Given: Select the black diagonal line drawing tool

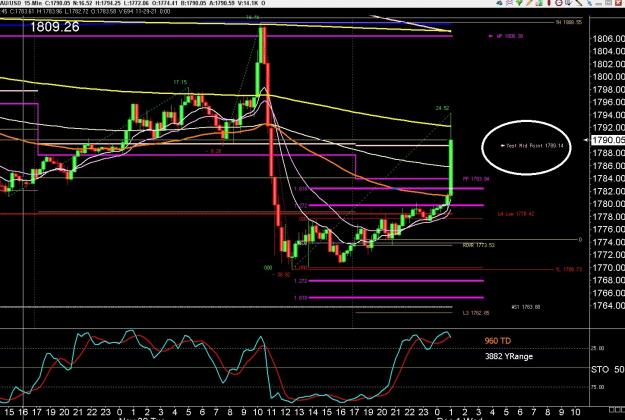Looking at the screenshot, I should pyautogui.click(x=579, y=3).
